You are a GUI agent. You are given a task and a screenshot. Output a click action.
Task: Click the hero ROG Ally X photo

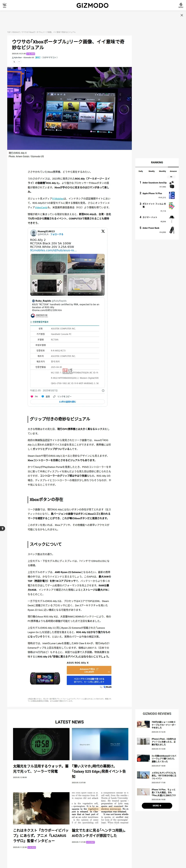click(70, 108)
